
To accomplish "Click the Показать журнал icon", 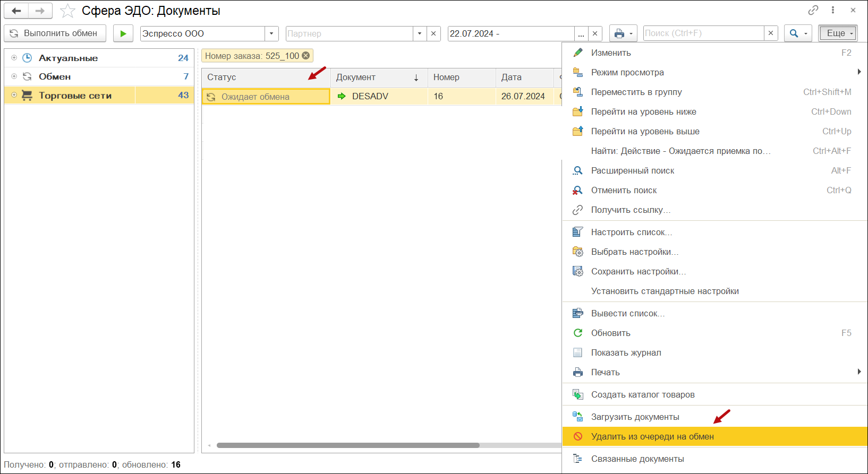I will (x=578, y=352).
